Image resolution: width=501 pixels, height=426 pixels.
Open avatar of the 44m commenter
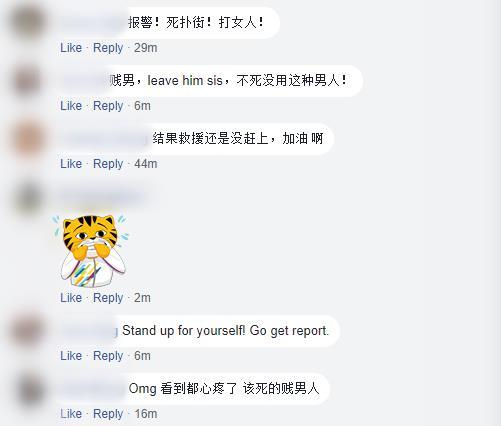[x=28, y=139]
